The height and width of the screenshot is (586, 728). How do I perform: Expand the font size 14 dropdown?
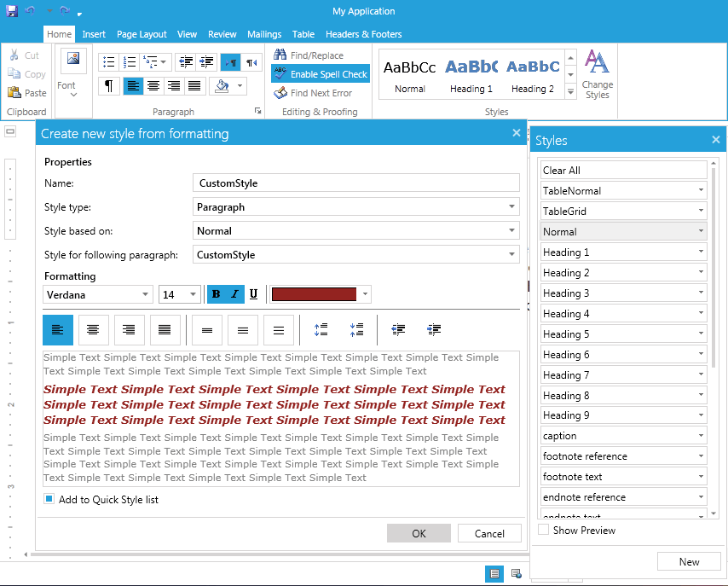194,294
